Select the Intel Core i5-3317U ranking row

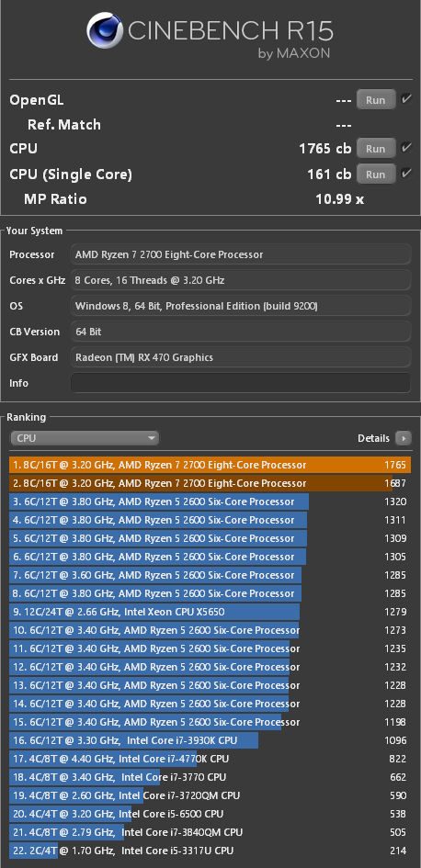(210, 851)
